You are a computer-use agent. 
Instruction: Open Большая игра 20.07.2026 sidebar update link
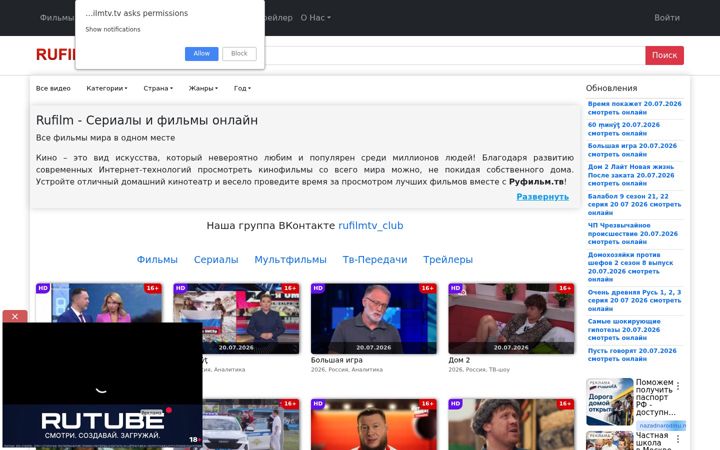click(x=632, y=150)
